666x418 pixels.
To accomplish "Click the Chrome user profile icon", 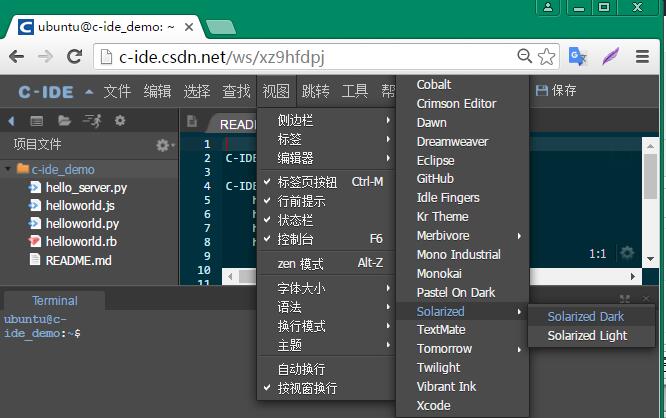I will 548,7.
